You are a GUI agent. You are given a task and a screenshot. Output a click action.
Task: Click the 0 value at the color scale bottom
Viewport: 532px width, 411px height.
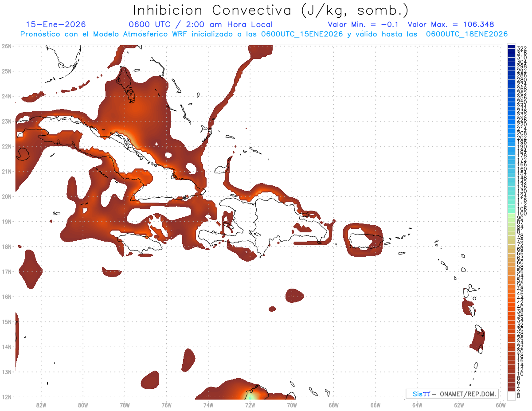coord(519,395)
